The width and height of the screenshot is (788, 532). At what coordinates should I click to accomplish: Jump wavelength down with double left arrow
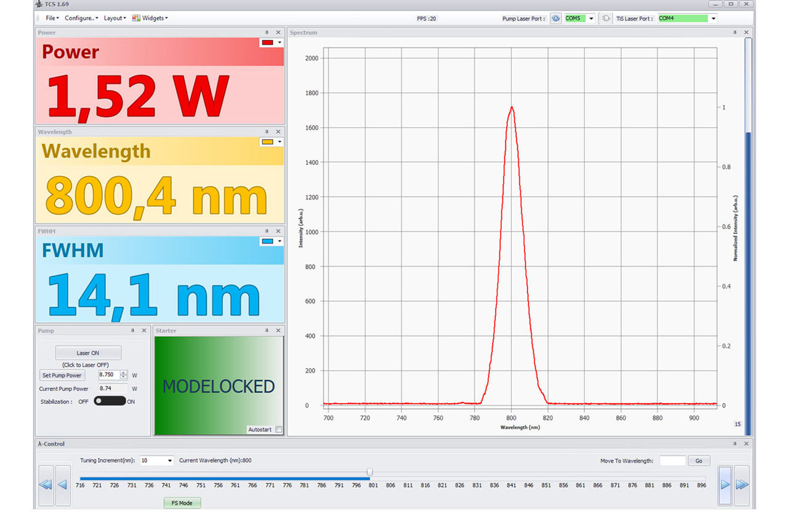pos(46,485)
